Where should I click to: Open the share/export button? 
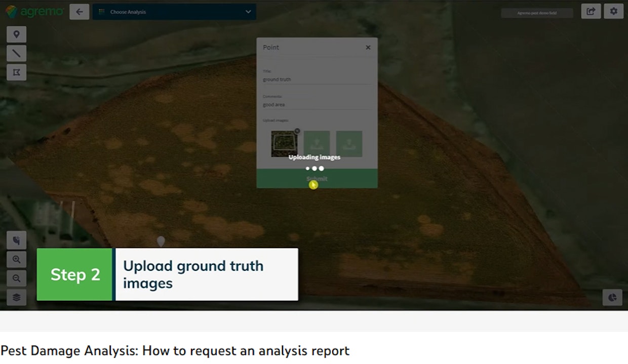pyautogui.click(x=591, y=11)
